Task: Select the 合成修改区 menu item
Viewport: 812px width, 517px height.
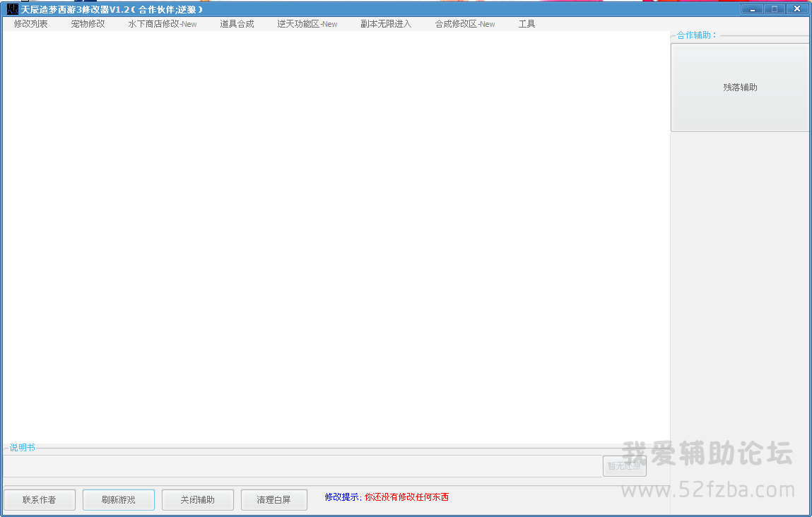Action: pos(464,24)
